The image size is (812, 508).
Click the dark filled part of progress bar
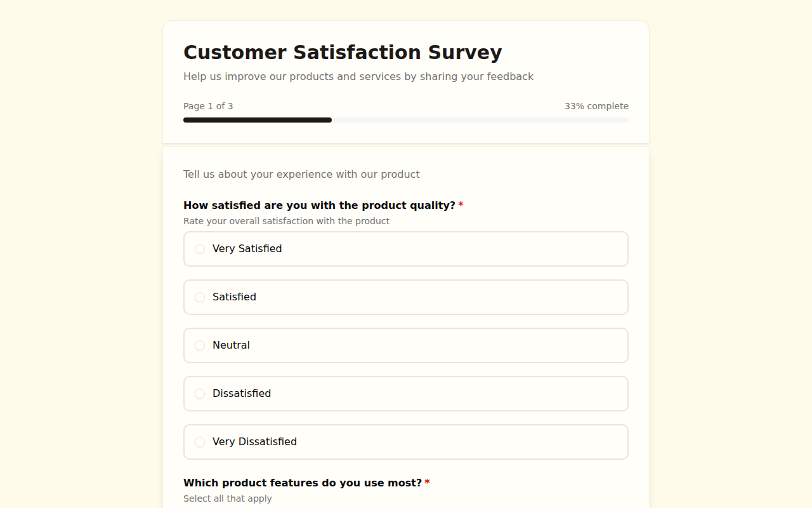(257, 120)
